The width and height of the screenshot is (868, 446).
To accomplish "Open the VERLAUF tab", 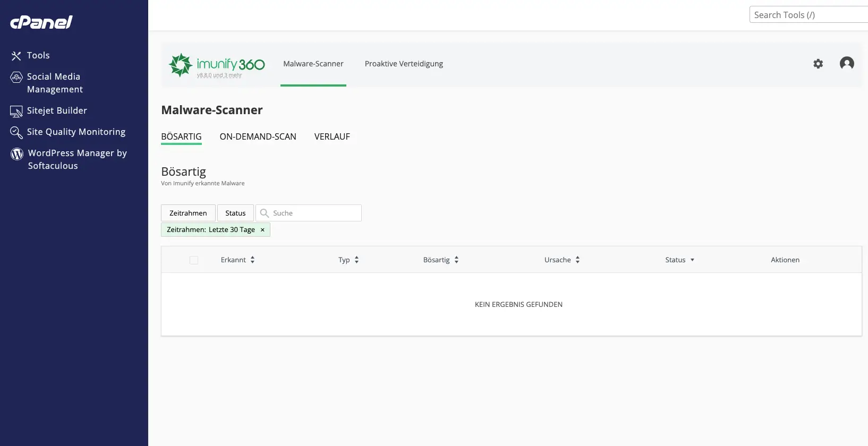I will (x=332, y=137).
